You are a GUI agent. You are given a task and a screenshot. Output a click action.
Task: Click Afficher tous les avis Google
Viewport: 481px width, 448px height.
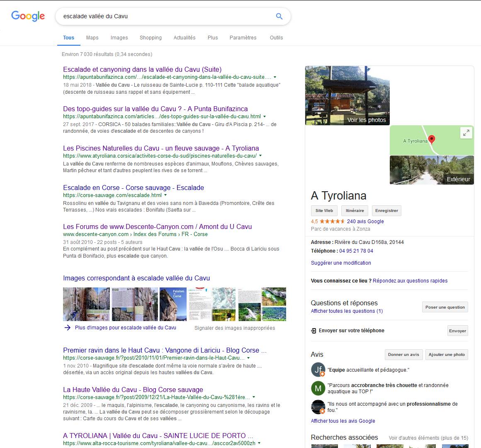(x=343, y=421)
